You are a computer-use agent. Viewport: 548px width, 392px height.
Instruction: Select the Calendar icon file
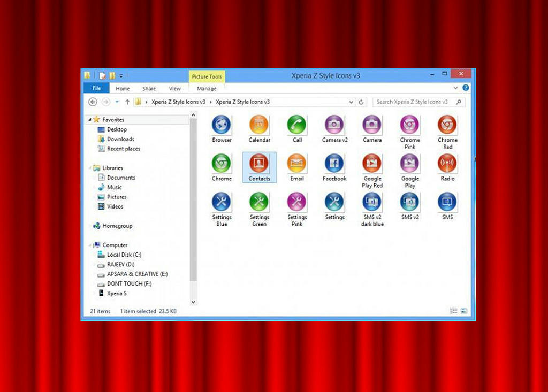click(259, 129)
